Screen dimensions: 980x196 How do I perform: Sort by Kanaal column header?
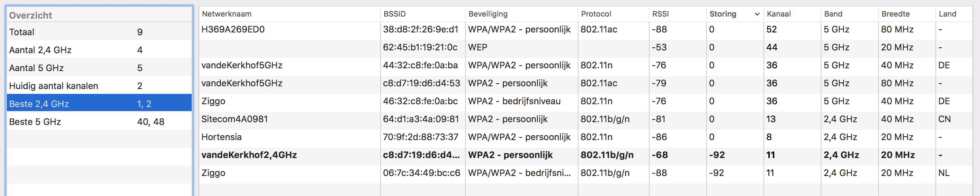click(x=779, y=14)
